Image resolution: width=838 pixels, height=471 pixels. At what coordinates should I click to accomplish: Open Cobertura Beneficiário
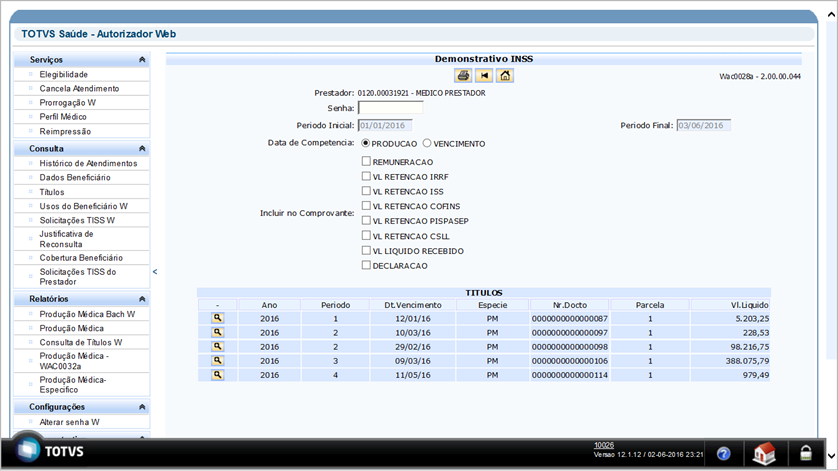(x=81, y=258)
